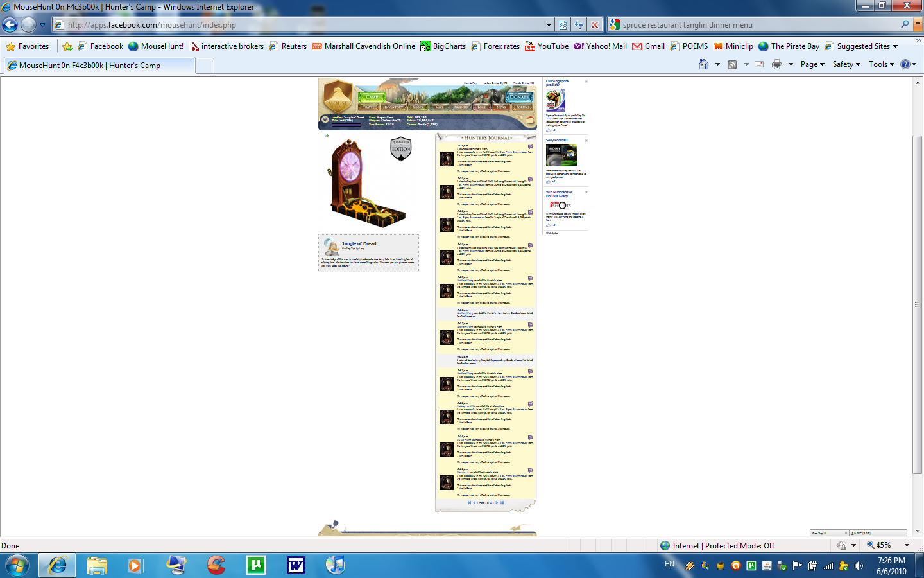924x578 pixels.
Task: Open the YouTube favorites link
Action: [x=547, y=46]
